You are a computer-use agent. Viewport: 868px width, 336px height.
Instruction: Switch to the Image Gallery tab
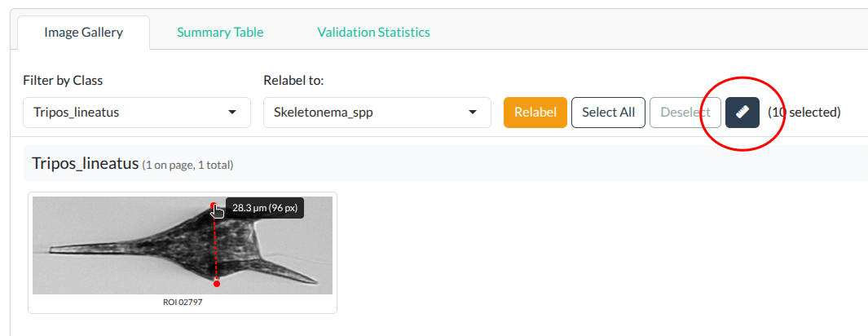coord(83,33)
